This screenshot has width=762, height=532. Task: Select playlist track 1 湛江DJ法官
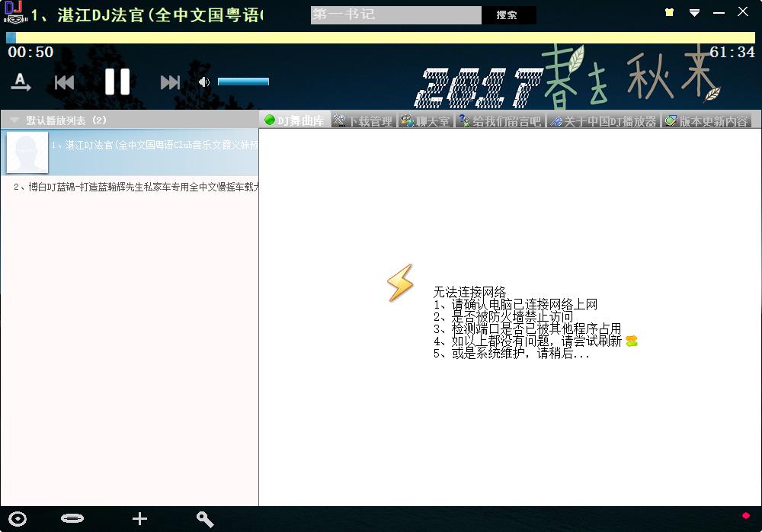130,152
